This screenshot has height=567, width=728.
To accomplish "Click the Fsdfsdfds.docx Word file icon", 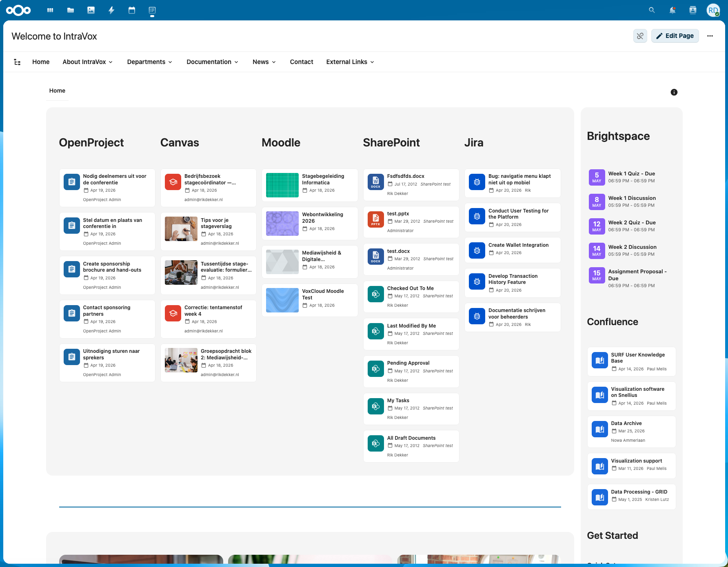I will [376, 182].
